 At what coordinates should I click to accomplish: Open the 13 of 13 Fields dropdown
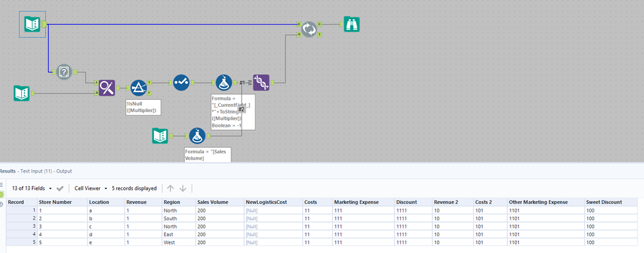(x=32, y=188)
